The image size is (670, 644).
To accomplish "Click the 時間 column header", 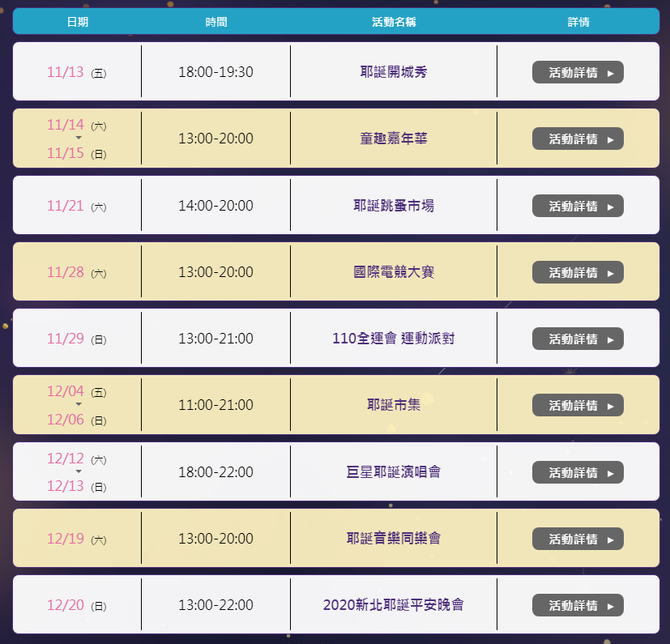I will tap(216, 22).
